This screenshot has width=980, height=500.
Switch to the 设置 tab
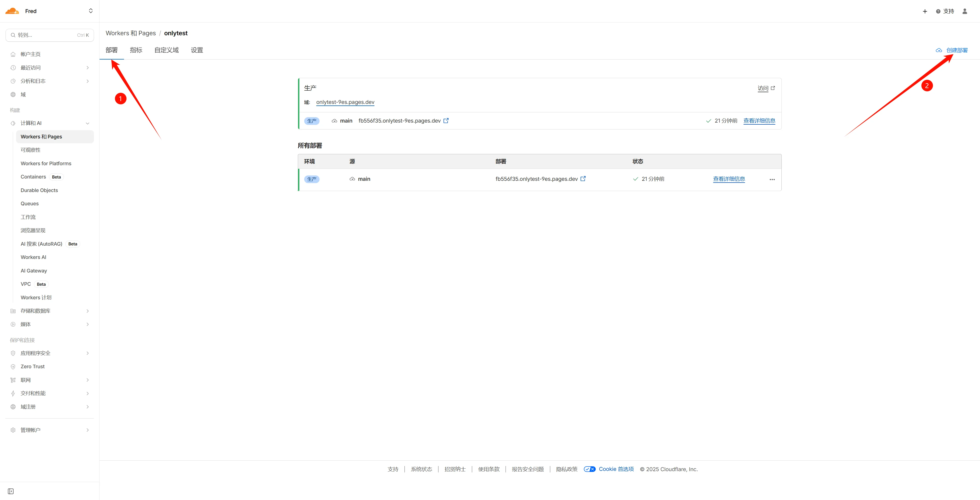pos(197,50)
